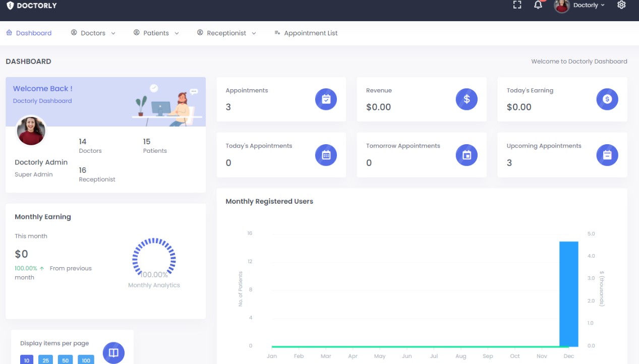639x364 pixels.
Task: Click the Upcoming Appointments calendar icon
Action: pyautogui.click(x=607, y=155)
